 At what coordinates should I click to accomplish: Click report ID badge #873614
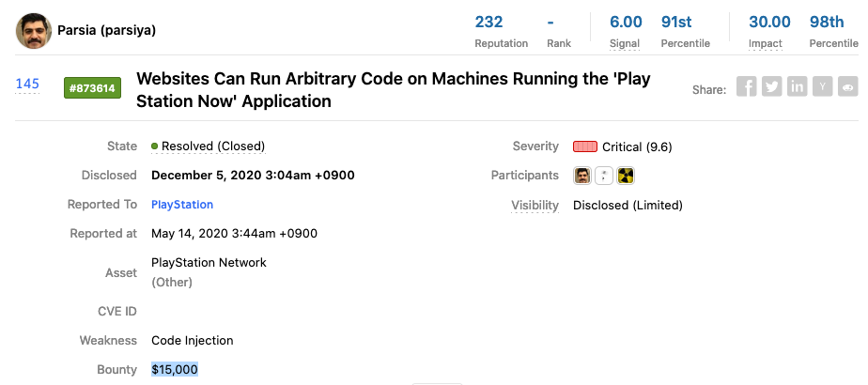[x=92, y=88]
